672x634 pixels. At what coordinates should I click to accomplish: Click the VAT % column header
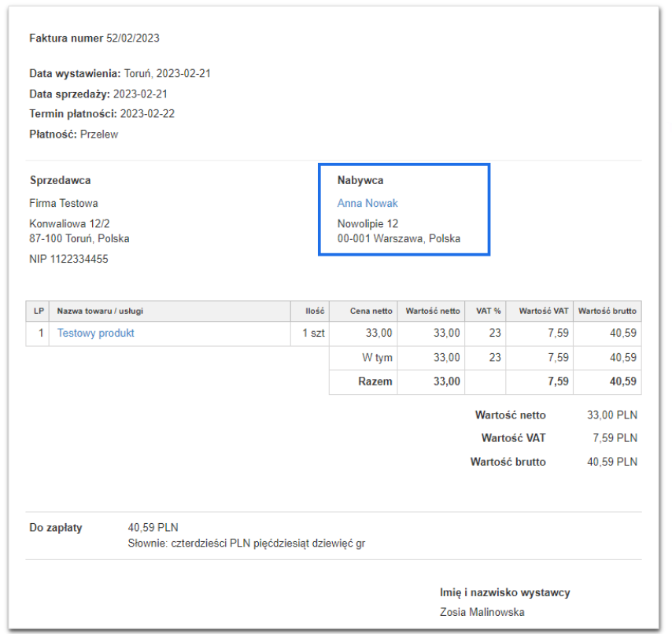489,311
